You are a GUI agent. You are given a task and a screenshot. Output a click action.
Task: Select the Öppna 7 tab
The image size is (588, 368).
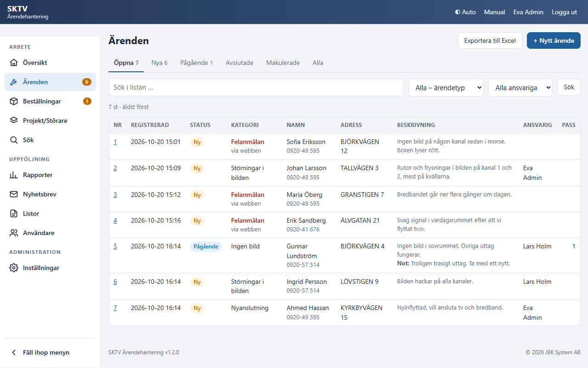point(126,63)
